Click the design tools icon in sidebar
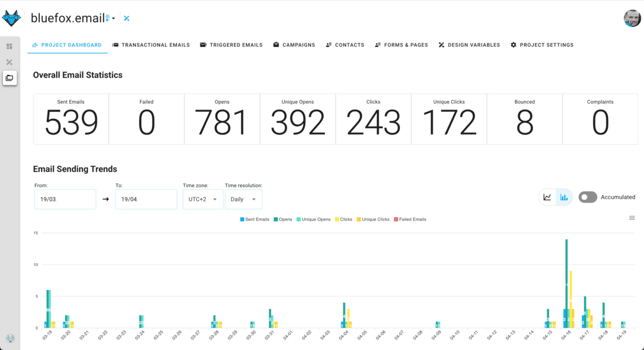Viewport: 644px width, 350px height. [9, 62]
